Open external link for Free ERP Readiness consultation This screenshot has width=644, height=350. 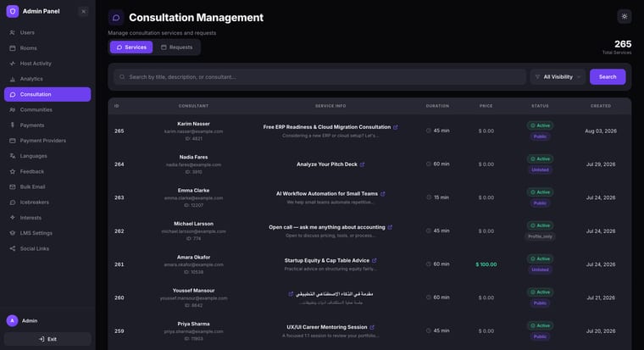point(396,127)
